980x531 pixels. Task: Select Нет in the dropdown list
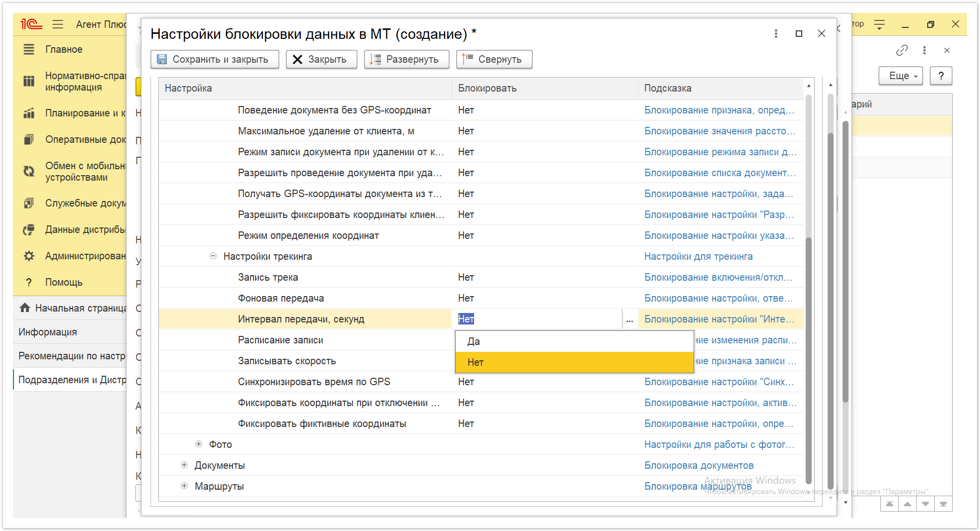tap(574, 362)
